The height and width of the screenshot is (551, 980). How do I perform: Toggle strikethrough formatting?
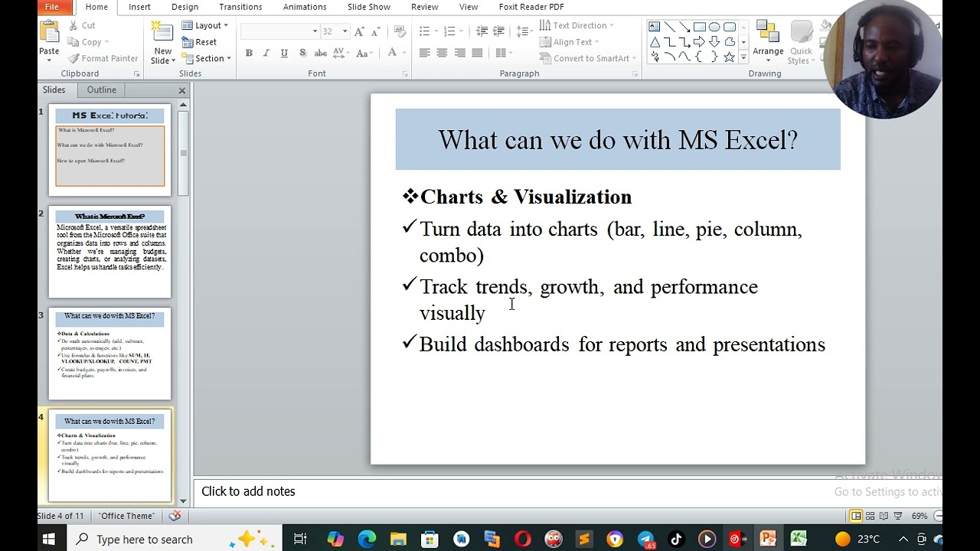pyautogui.click(x=321, y=53)
